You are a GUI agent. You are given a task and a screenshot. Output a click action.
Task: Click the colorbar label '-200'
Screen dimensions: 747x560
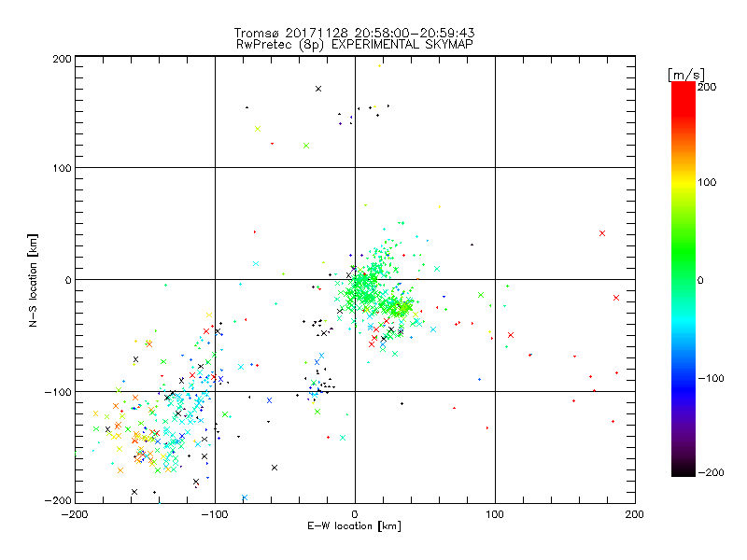pos(711,472)
